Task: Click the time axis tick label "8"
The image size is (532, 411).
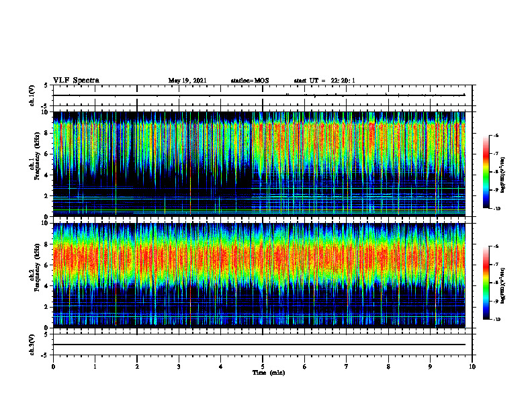Action: point(388,367)
